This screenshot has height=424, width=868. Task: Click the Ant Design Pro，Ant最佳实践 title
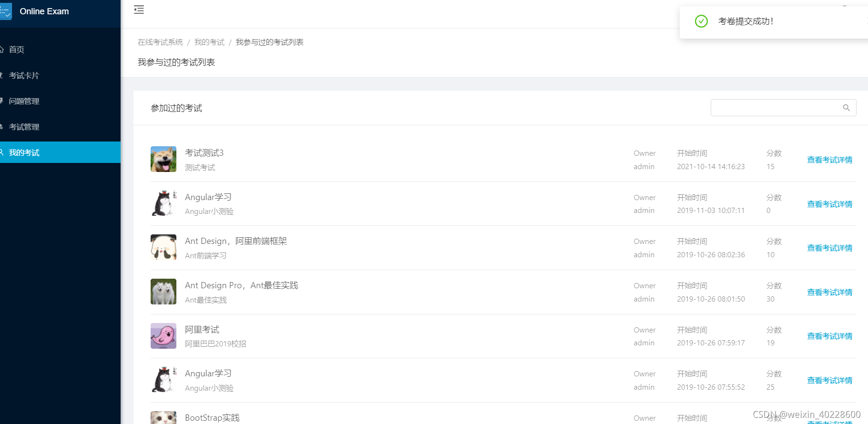242,285
